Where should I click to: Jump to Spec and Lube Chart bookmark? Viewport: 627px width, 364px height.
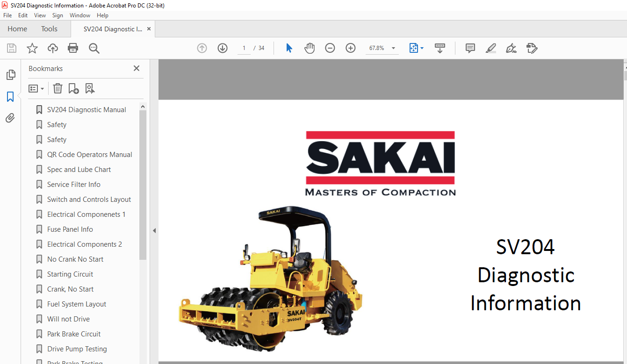(x=79, y=170)
